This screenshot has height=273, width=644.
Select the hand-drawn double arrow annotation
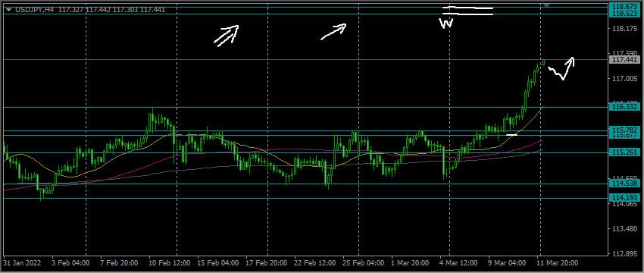click(x=227, y=36)
